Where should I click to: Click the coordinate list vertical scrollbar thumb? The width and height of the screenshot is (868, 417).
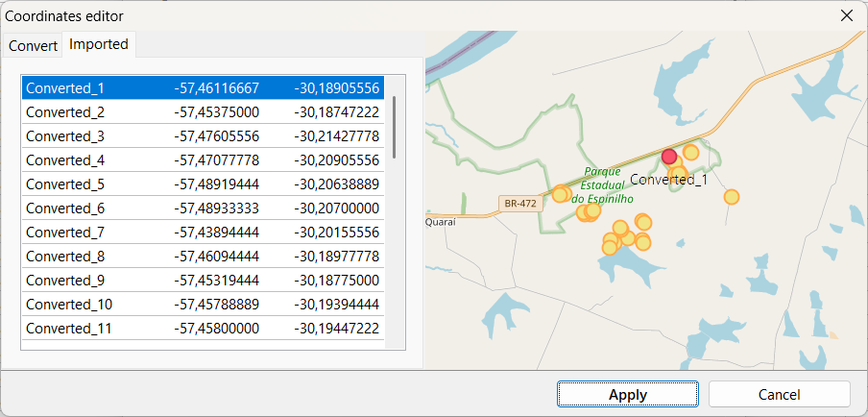pos(394,128)
